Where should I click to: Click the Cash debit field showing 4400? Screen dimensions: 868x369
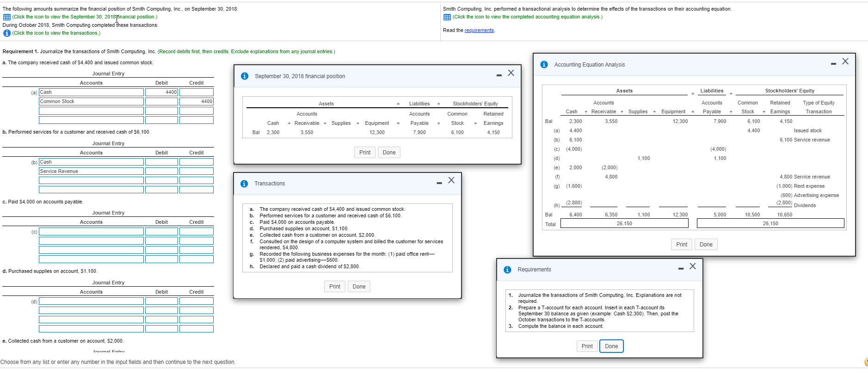pyautogui.click(x=161, y=92)
